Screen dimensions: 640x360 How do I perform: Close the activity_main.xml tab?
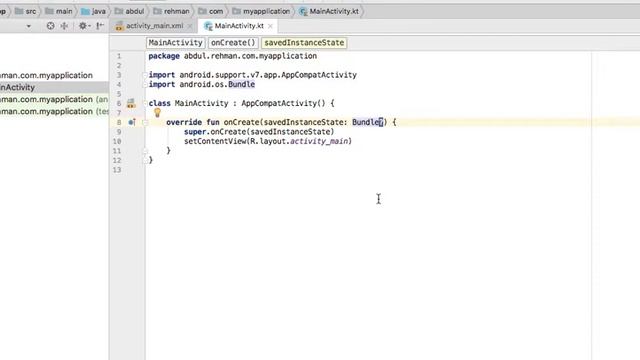pyautogui.click(x=190, y=26)
